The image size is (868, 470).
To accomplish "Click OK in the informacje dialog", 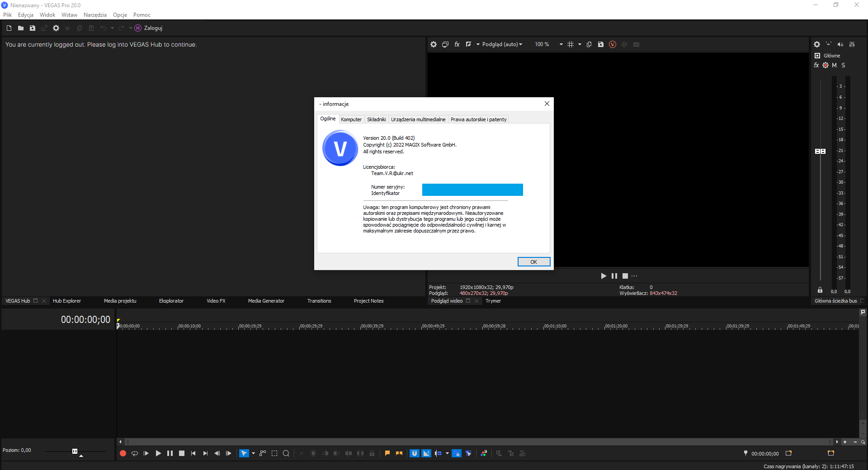I will pos(534,262).
